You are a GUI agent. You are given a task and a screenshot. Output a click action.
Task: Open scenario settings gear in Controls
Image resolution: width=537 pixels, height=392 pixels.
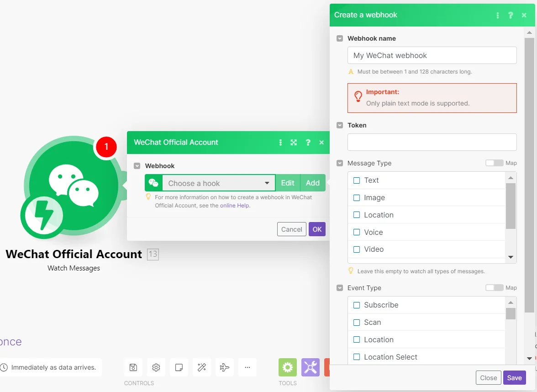[156, 367]
